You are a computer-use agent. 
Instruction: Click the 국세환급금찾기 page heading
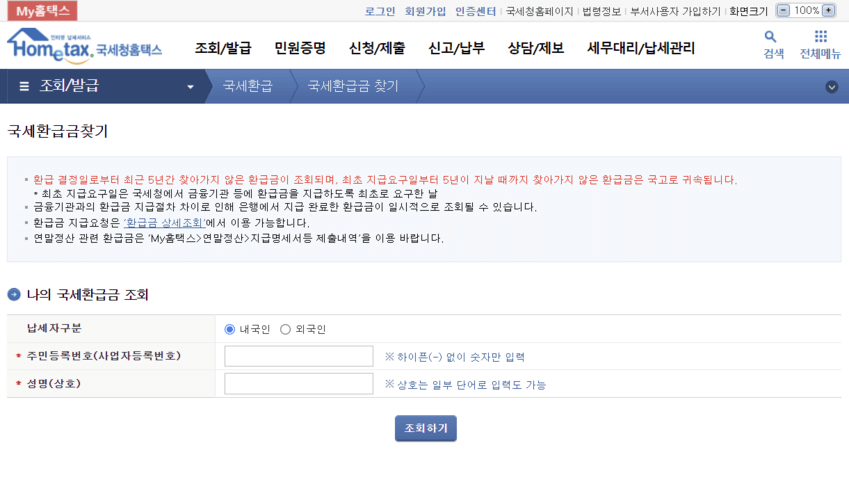[58, 131]
